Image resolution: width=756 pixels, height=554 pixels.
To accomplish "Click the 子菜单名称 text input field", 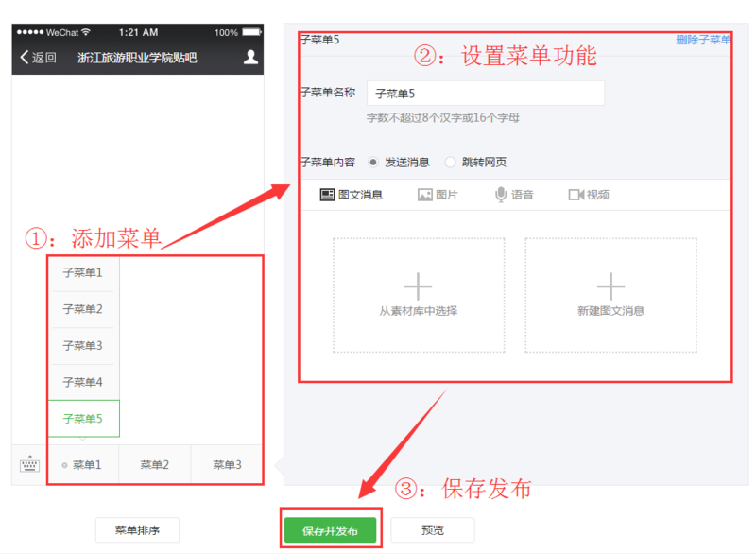I will click(x=485, y=94).
